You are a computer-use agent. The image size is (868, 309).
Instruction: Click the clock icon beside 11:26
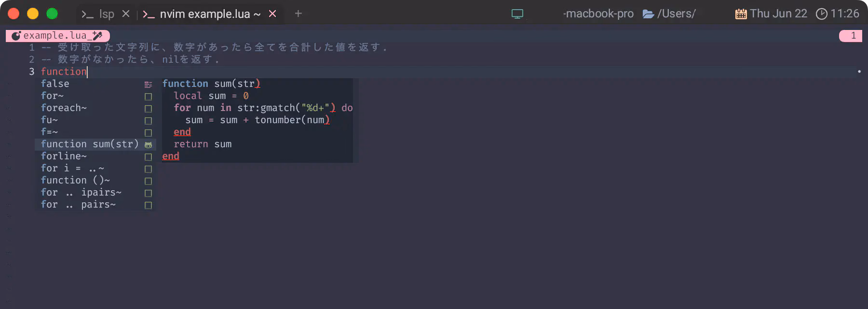click(821, 14)
